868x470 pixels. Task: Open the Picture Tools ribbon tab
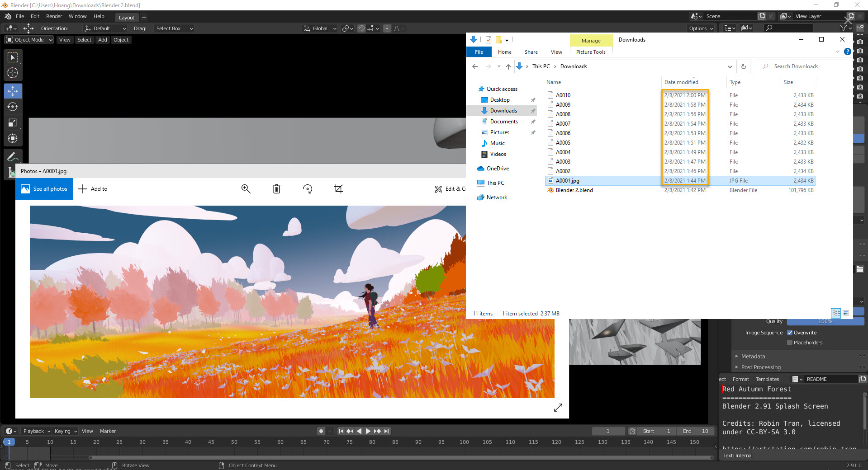tap(591, 52)
